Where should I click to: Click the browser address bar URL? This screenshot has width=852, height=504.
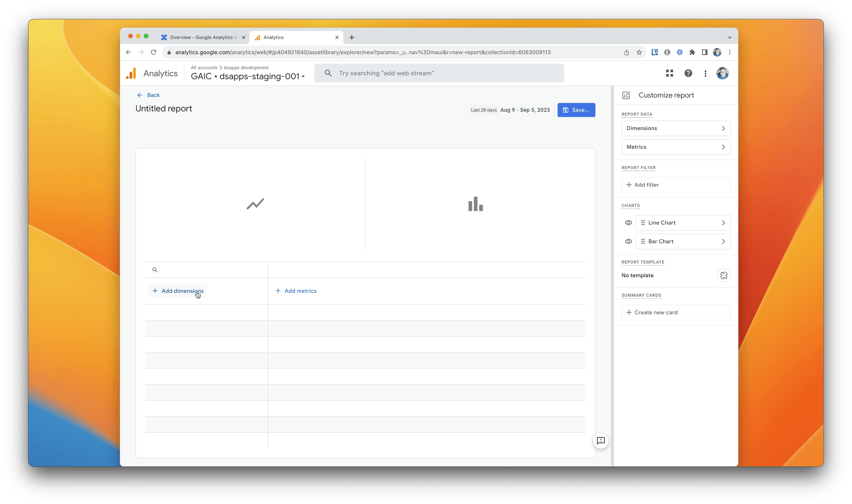(x=363, y=52)
